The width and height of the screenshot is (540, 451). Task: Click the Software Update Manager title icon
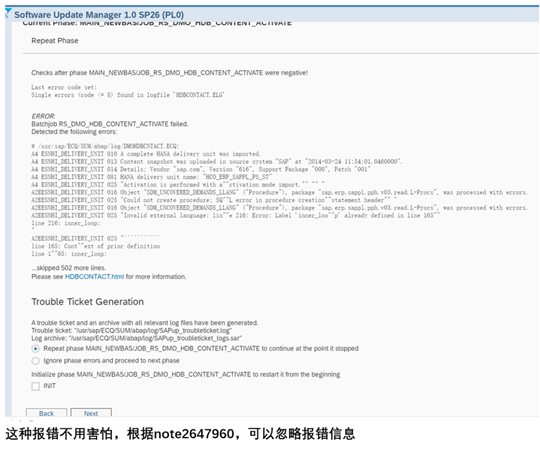[x=8, y=13]
